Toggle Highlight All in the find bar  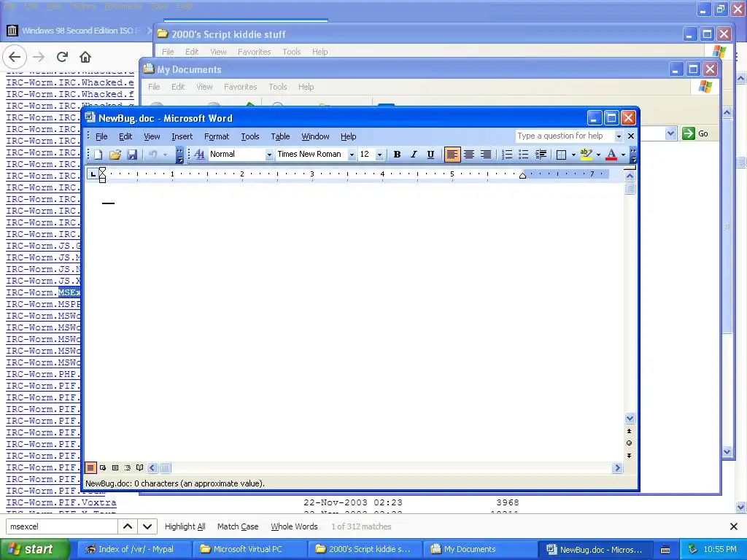[x=185, y=526]
